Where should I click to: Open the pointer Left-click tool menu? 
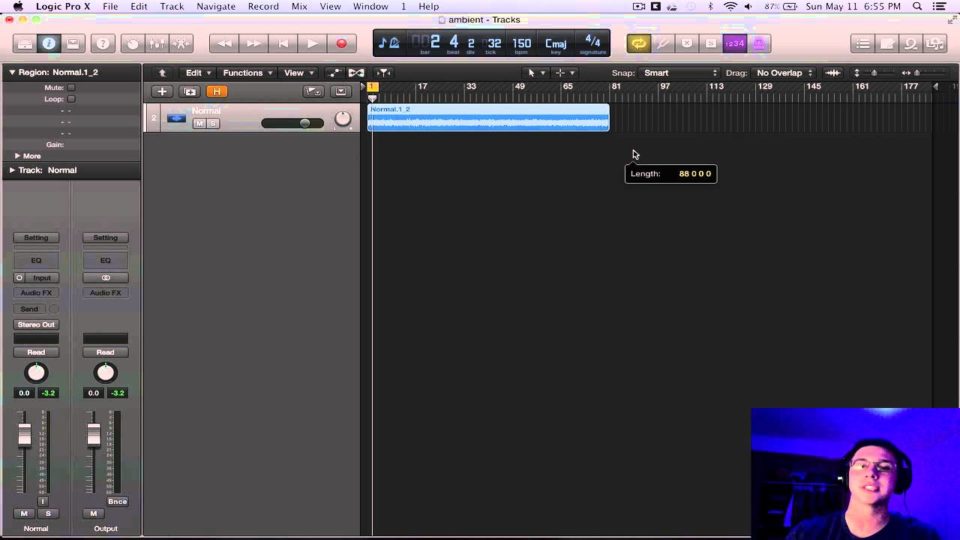536,73
